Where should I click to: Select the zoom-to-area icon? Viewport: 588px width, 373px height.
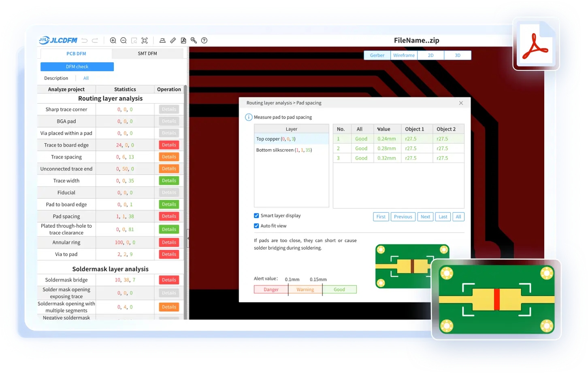134,40
